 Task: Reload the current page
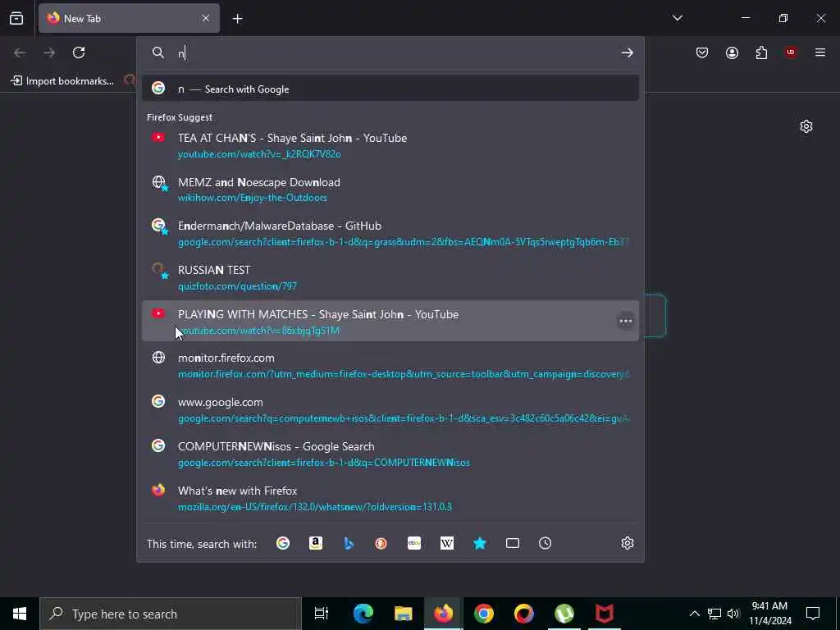pyautogui.click(x=79, y=52)
